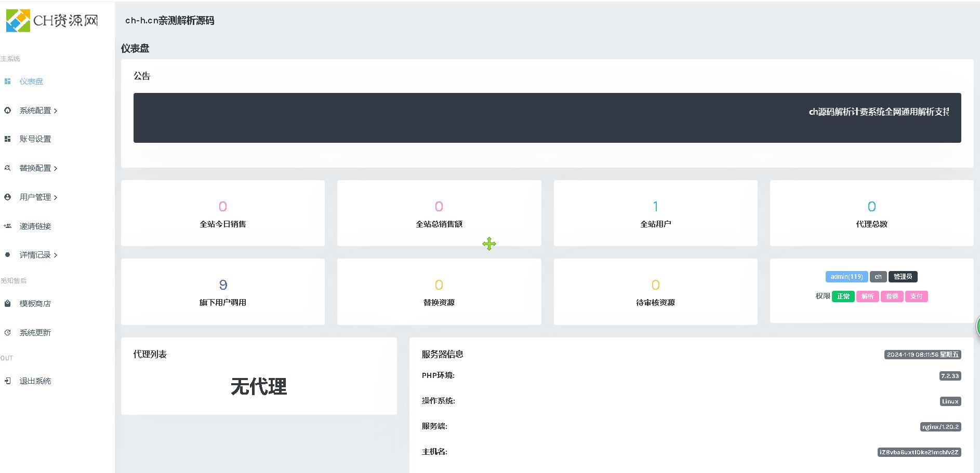Click the Linux operating system badge
Image resolution: width=980 pixels, height=473 pixels.
click(950, 401)
